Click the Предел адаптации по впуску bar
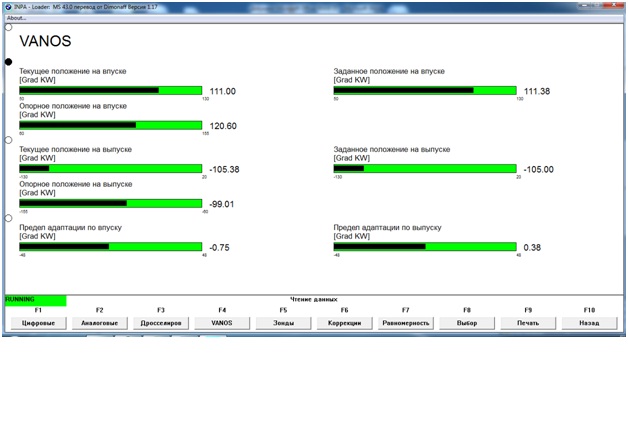628x430 pixels. (x=111, y=247)
